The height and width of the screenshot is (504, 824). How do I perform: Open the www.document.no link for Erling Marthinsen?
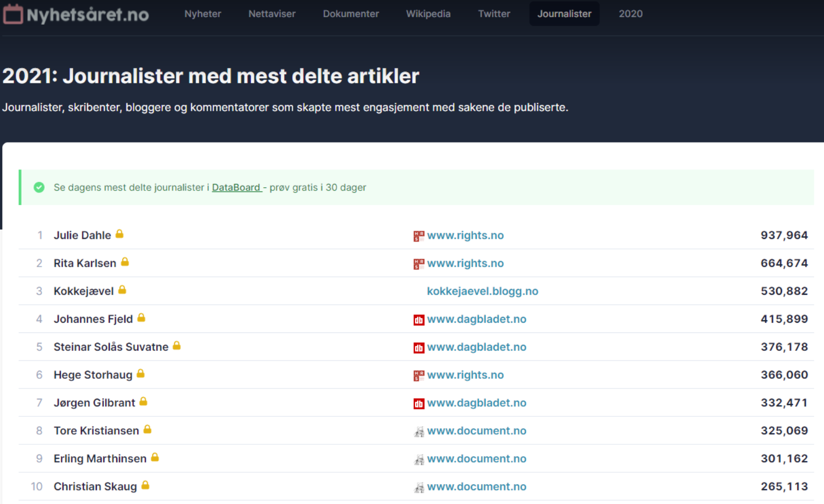[x=476, y=459]
